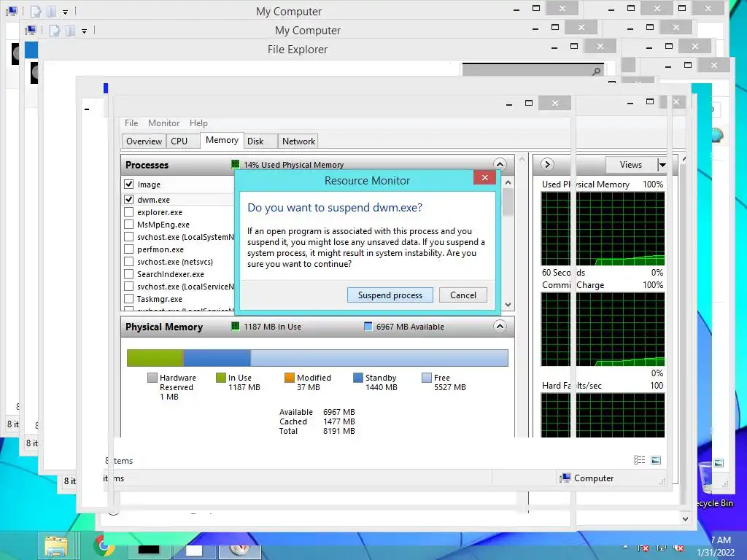Click process list scroll-down arrow
The width and height of the screenshot is (747, 560).
pyautogui.click(x=508, y=304)
